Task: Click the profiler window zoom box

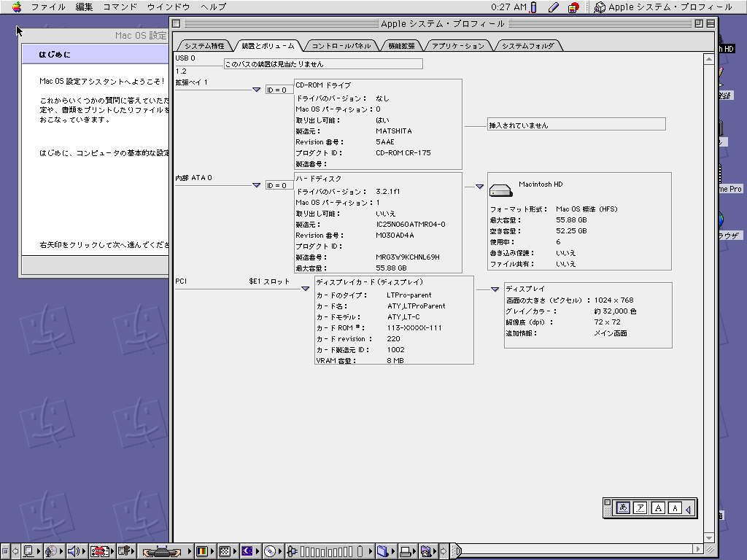Action: 698,23
